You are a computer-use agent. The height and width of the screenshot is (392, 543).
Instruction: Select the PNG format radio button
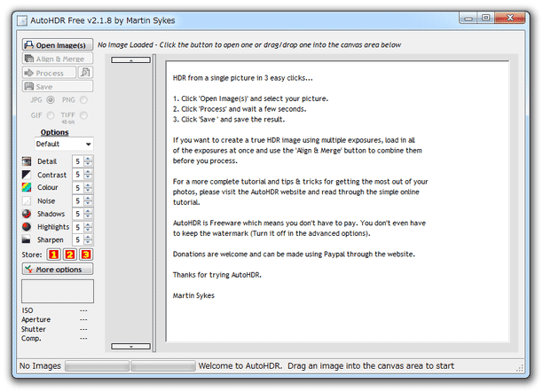[x=83, y=100]
